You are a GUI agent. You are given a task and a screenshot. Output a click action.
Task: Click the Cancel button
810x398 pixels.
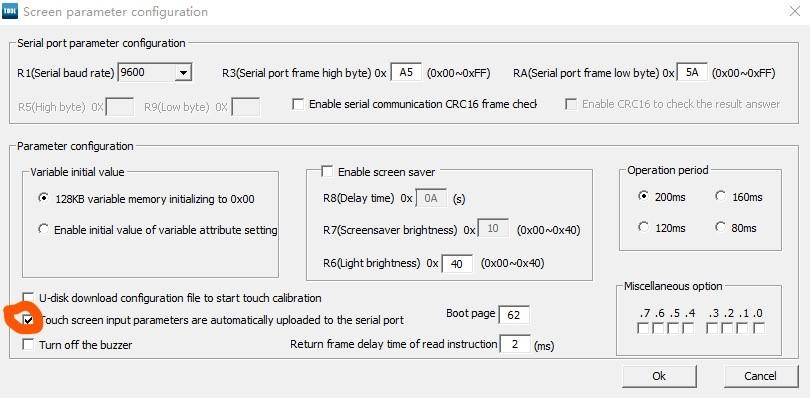[x=760, y=376]
